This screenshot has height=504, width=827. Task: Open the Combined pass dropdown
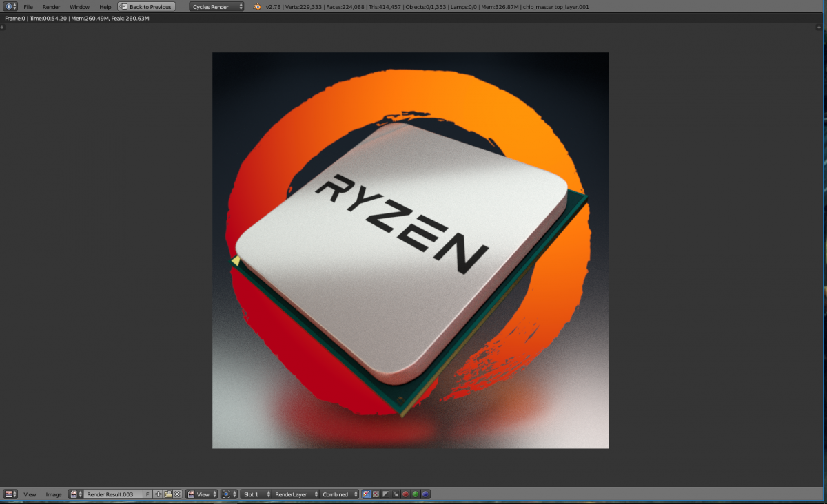click(340, 494)
